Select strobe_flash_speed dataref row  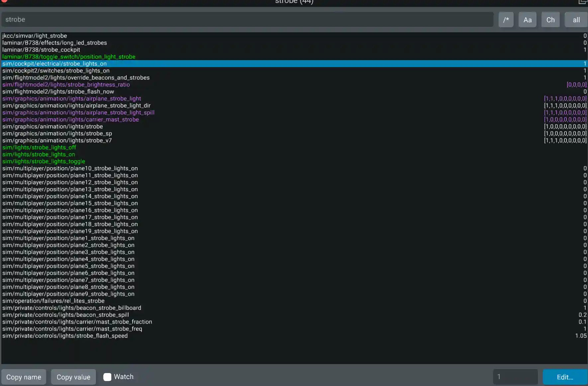294,336
